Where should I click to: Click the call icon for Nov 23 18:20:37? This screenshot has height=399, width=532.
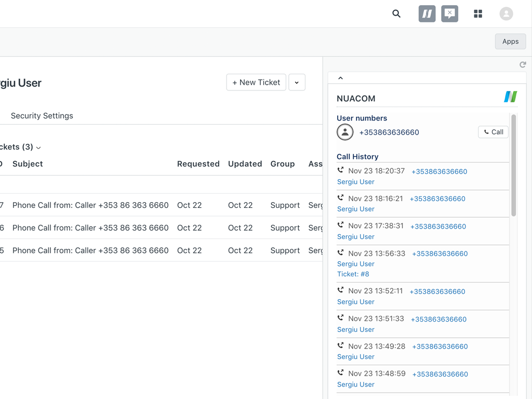[x=341, y=170]
